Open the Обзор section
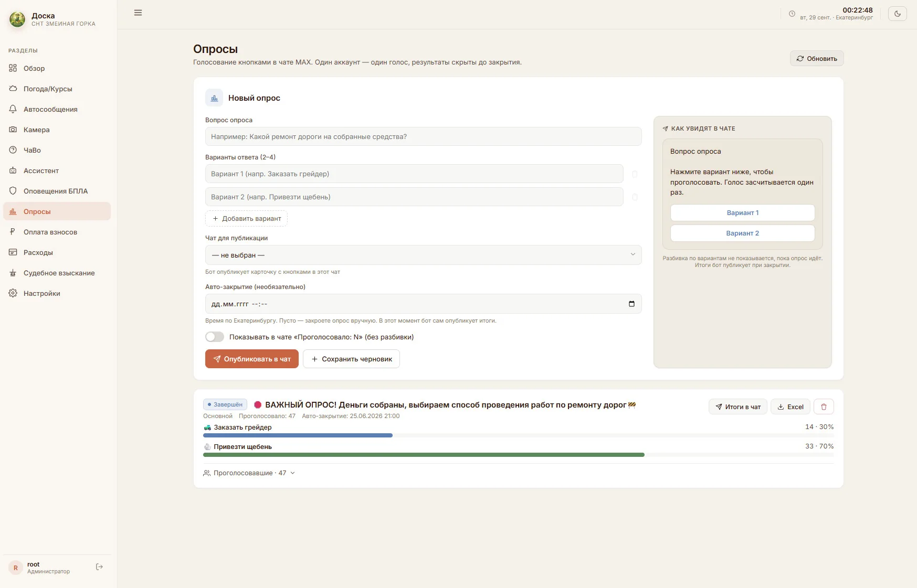Screen dimensions: 917x588 pos(57,68)
